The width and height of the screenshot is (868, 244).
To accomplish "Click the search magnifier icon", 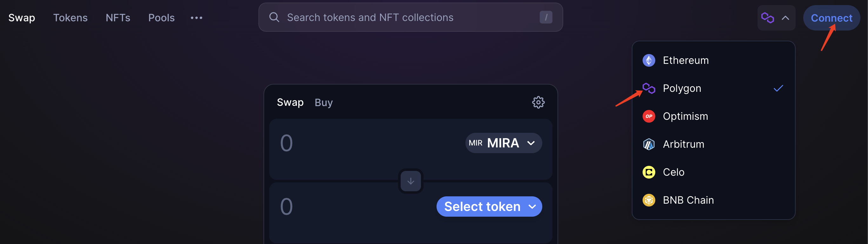I will (274, 17).
